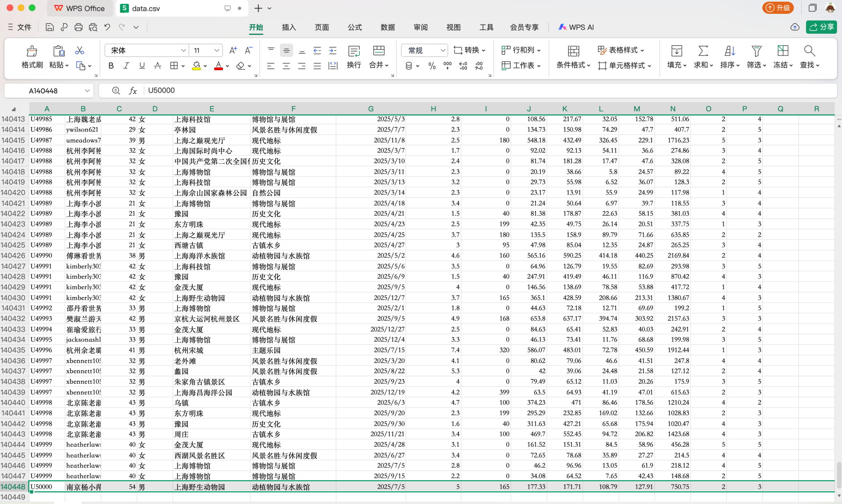This screenshot has width=842, height=504.
Task: Click the Cut scissors icon
Action: pos(79,50)
